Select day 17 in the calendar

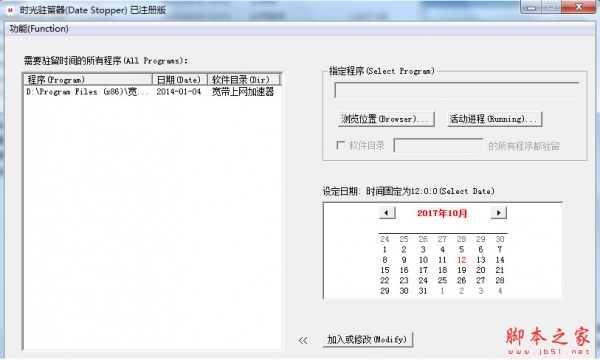pos(423,270)
